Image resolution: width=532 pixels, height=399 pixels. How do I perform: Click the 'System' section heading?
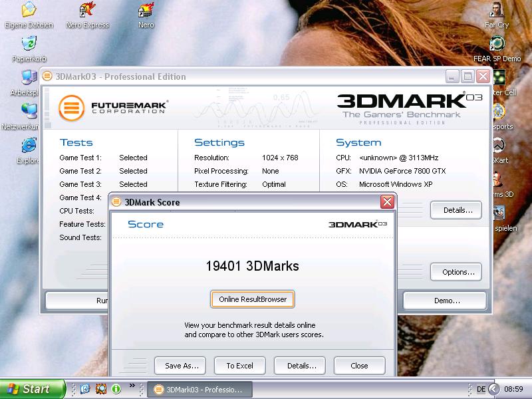pos(358,142)
